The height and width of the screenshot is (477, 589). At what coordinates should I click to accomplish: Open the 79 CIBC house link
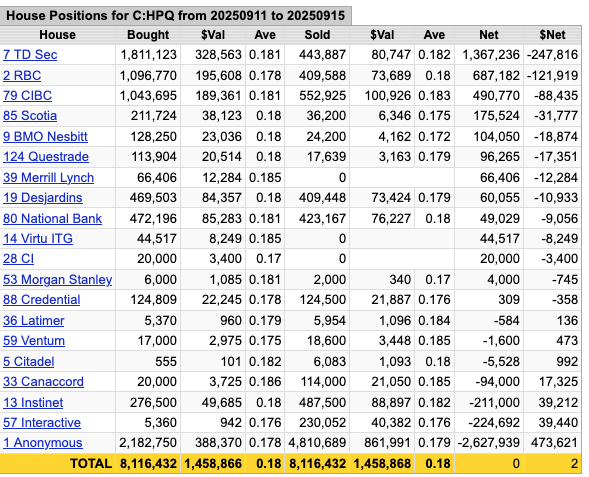(x=27, y=95)
